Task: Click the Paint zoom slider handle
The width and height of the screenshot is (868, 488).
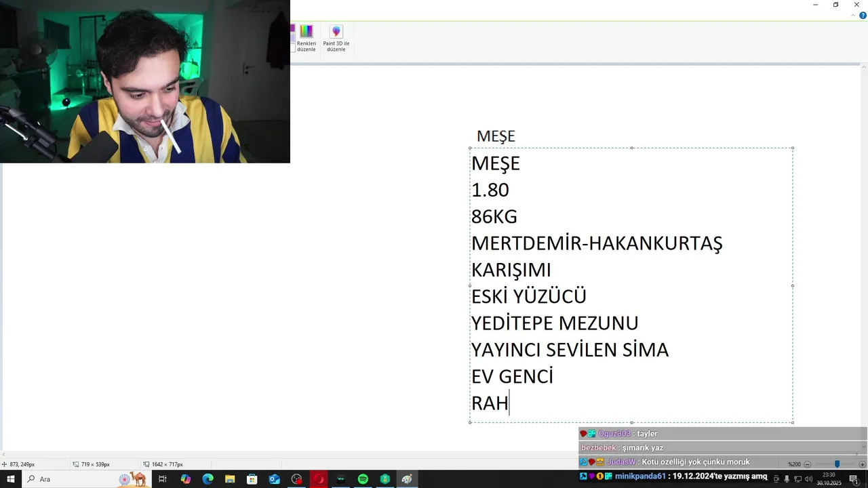Action: coord(837,464)
